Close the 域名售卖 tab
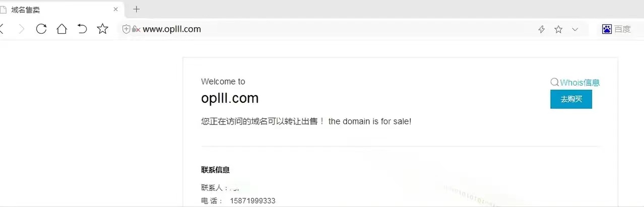 point(116,9)
